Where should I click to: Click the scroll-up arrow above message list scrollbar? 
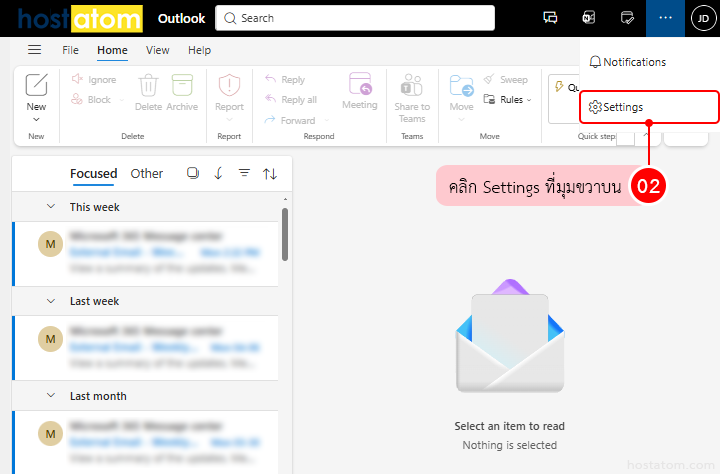(x=285, y=199)
